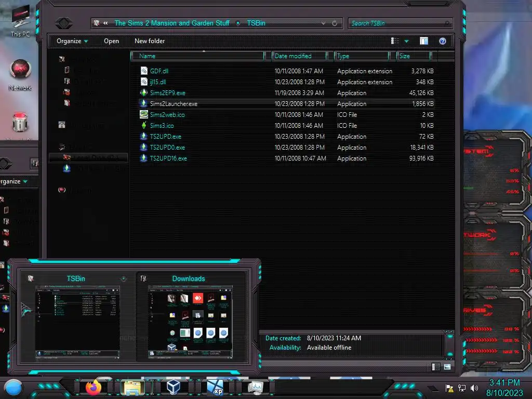Sort by the Type column header
The width and height of the screenshot is (532, 399).
tap(362, 56)
